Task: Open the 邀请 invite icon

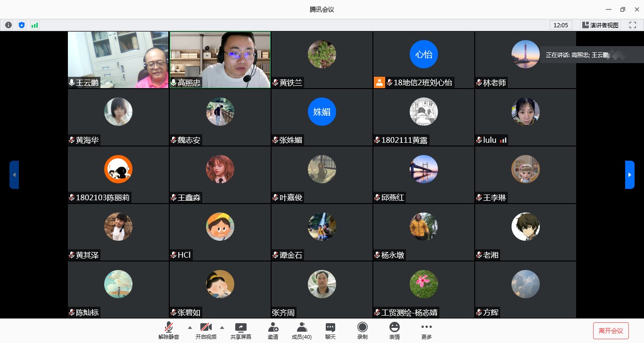Action: tap(273, 331)
